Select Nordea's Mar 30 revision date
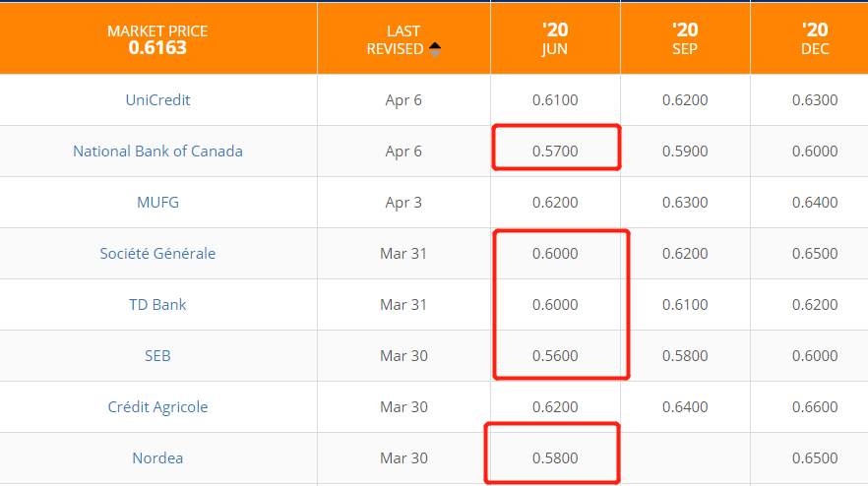This screenshot has height=486, width=868. (403, 457)
